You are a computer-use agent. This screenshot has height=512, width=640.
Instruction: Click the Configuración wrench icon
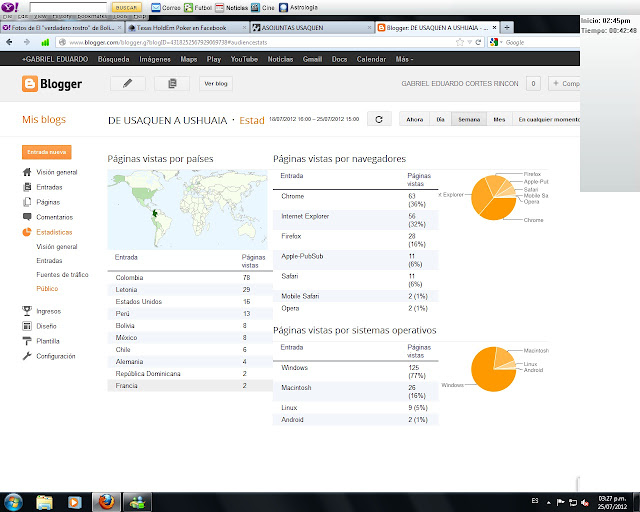[x=27, y=356]
